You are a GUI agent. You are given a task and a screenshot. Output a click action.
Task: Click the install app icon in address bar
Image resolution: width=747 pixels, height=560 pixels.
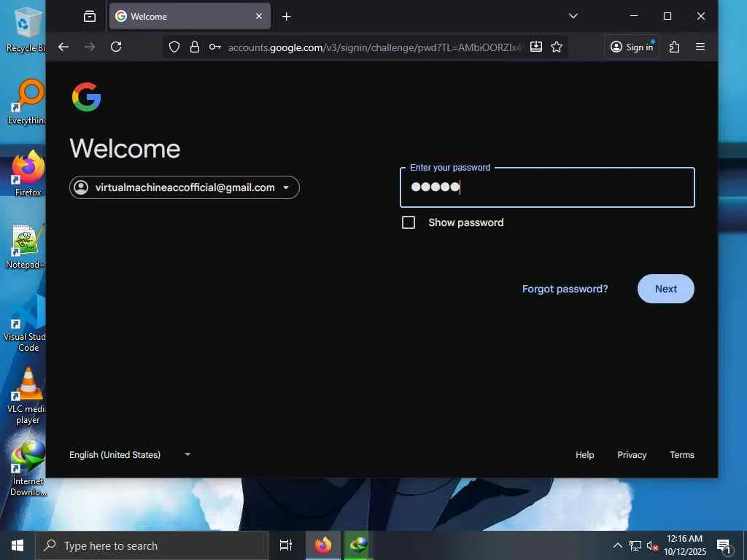pos(536,47)
